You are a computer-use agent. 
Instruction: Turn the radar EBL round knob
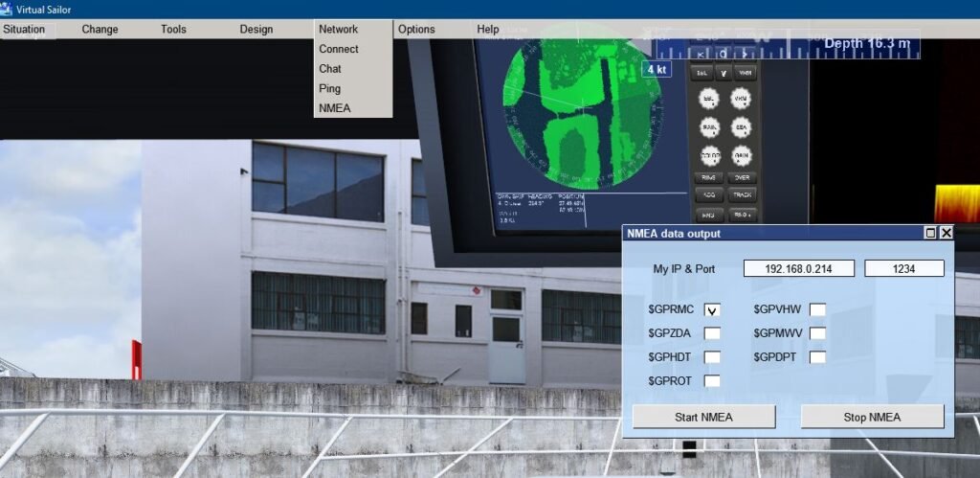[709, 99]
